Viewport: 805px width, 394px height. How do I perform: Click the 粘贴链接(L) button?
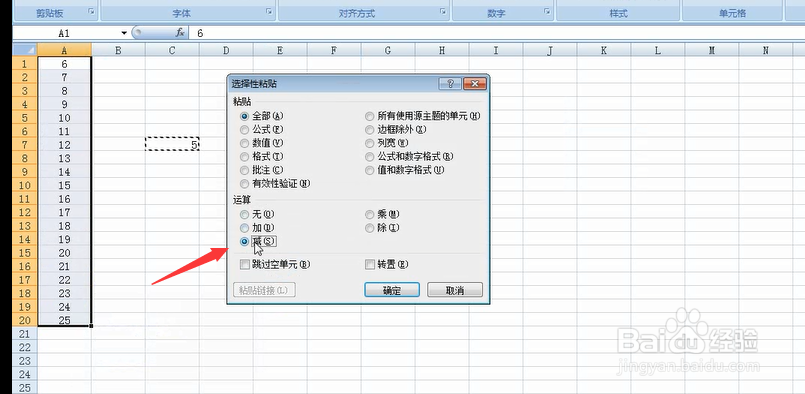[x=264, y=290]
